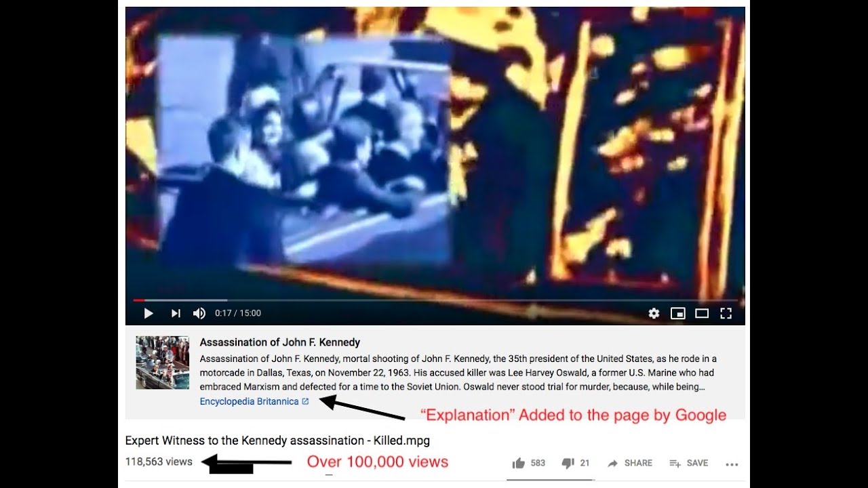Click the external link icon beside Britannica
This screenshot has width=868, height=488.
(x=305, y=401)
